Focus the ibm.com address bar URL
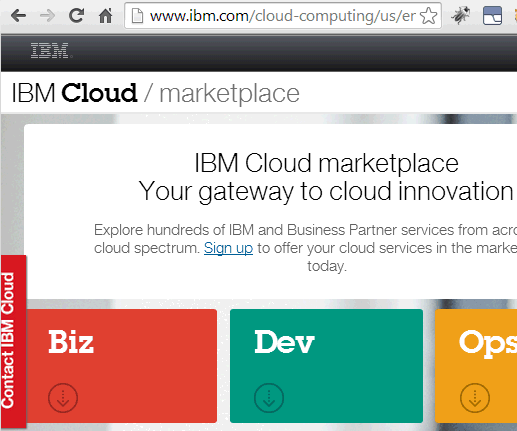517x431 pixels. [x=282, y=16]
